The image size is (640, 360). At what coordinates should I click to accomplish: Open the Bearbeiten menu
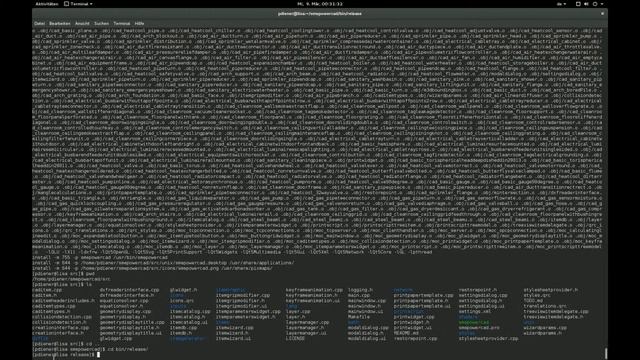click(x=60, y=24)
